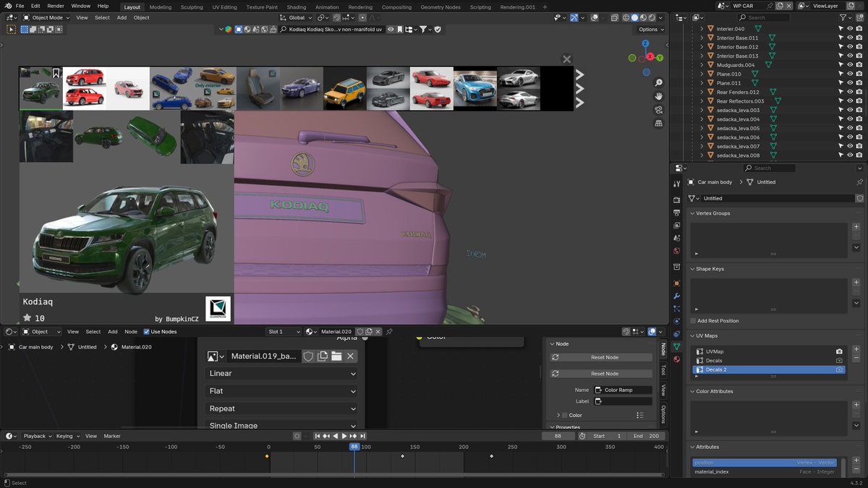
Task: Open Repeat extension dropdown in node
Action: [282, 408]
